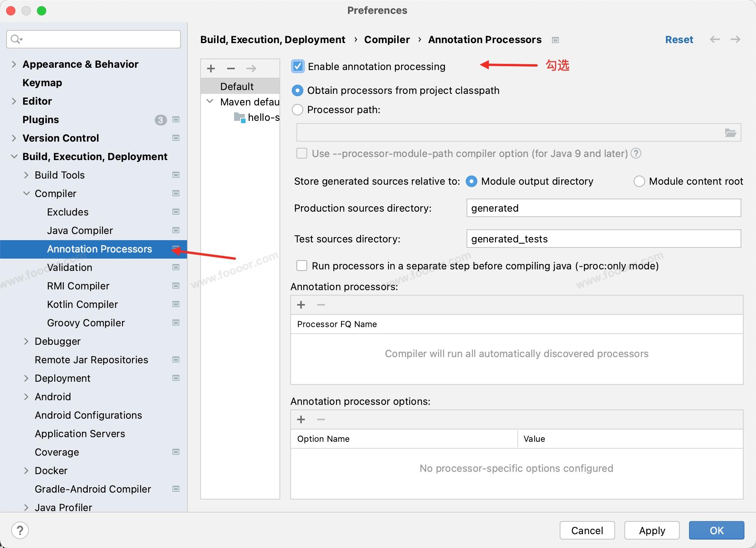Click the browse folder icon for processor path
This screenshot has height=548, width=756.
tap(730, 133)
